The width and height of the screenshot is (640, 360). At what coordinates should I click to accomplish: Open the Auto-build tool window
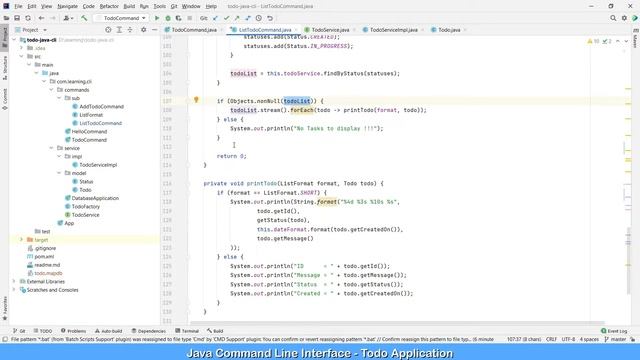pos(109,331)
